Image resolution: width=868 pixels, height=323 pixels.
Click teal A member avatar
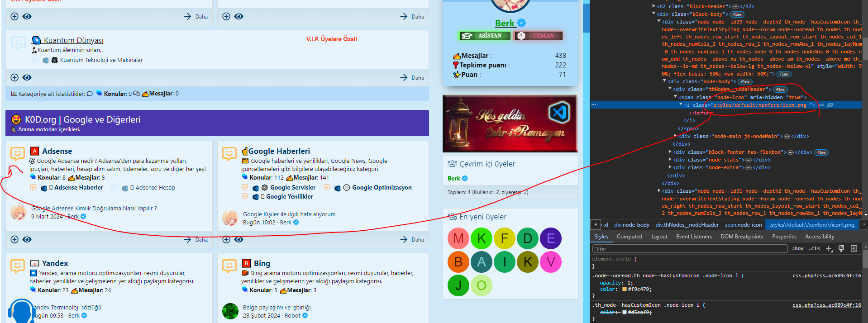[x=482, y=262]
